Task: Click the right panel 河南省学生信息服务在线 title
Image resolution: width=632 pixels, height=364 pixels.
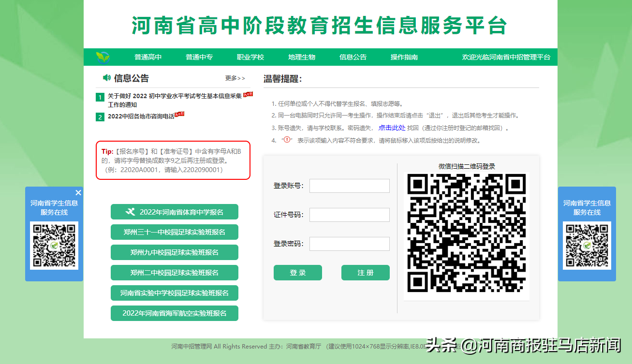Action: (x=587, y=207)
